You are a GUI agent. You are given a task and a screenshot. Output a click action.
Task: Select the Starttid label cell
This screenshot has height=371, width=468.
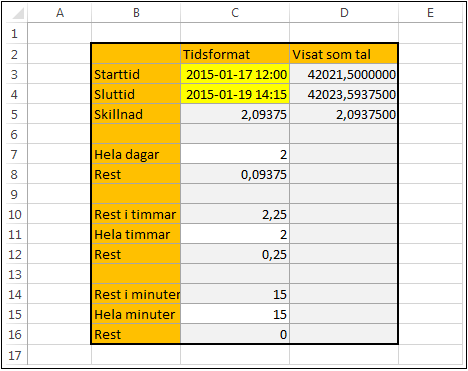tap(136, 74)
